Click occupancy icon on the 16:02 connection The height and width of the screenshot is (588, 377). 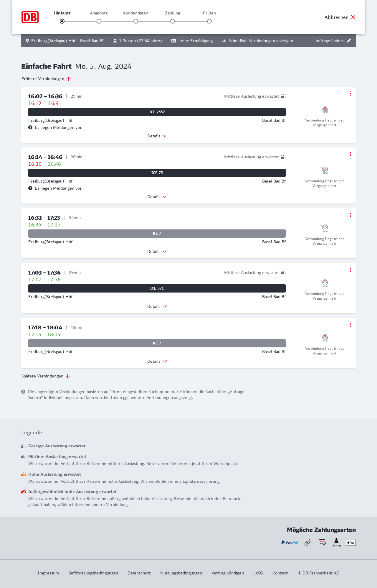click(x=283, y=96)
